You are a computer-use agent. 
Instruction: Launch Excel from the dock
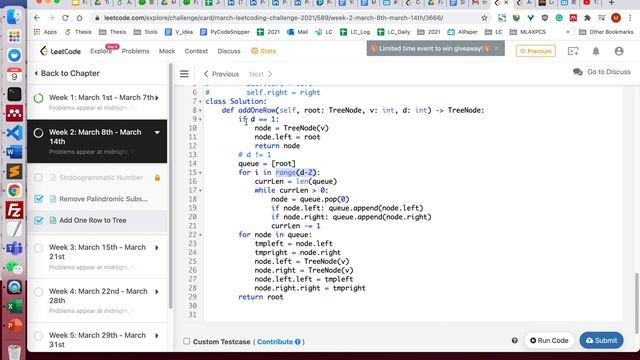(14, 307)
